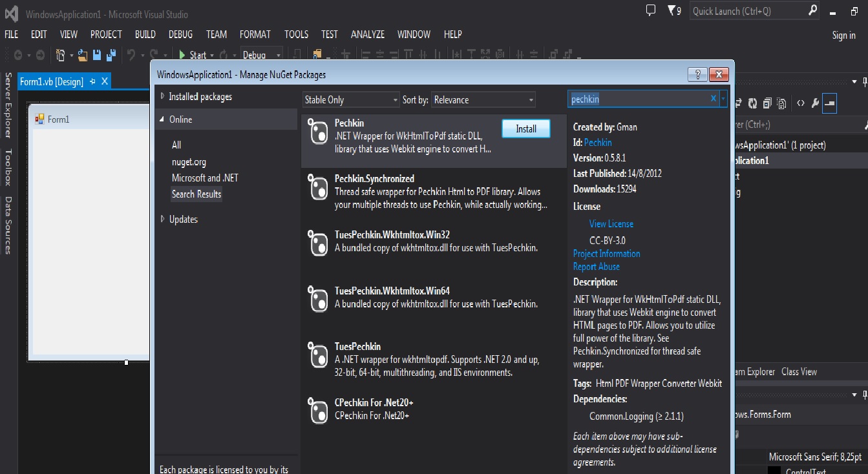This screenshot has width=868, height=474.
Task: Click the Undo toolbar icon
Action: tap(131, 55)
